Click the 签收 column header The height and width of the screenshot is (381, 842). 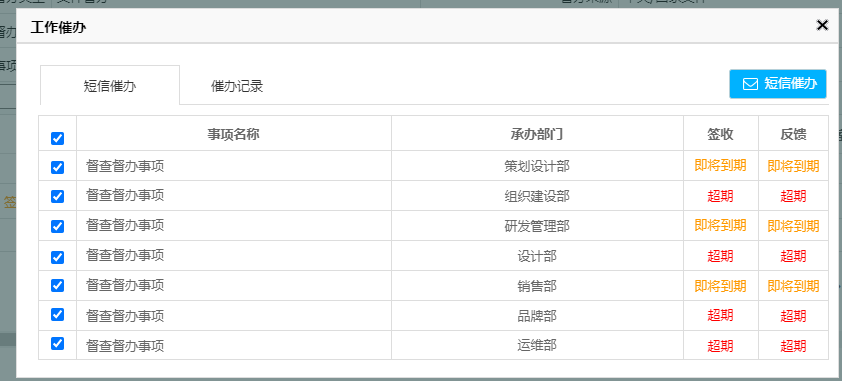click(x=721, y=134)
